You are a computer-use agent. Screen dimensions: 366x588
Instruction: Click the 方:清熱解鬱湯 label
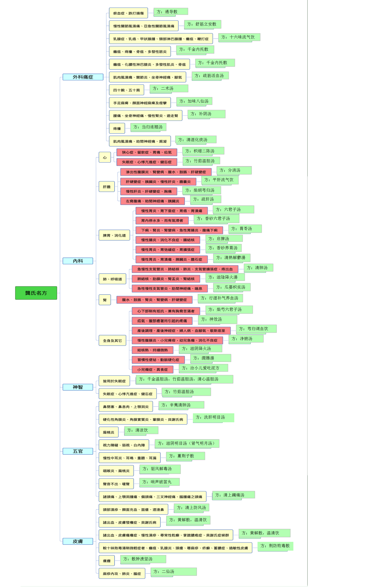pos(232,258)
